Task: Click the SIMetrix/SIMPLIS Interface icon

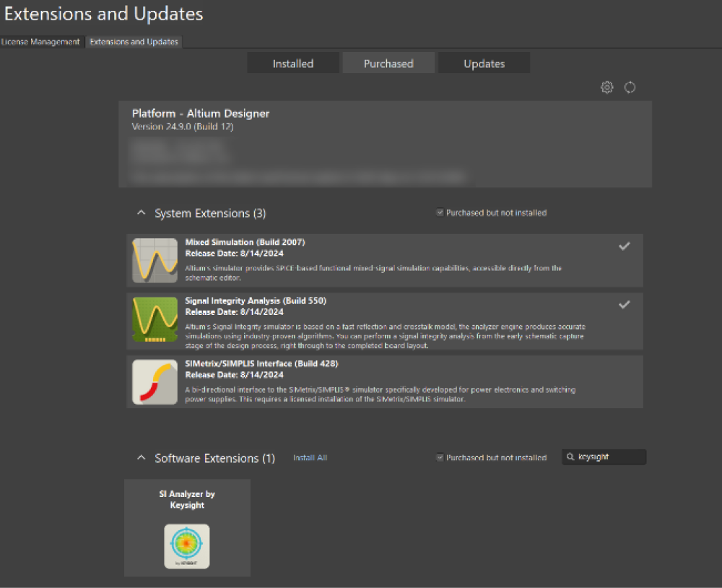Action: click(x=155, y=381)
